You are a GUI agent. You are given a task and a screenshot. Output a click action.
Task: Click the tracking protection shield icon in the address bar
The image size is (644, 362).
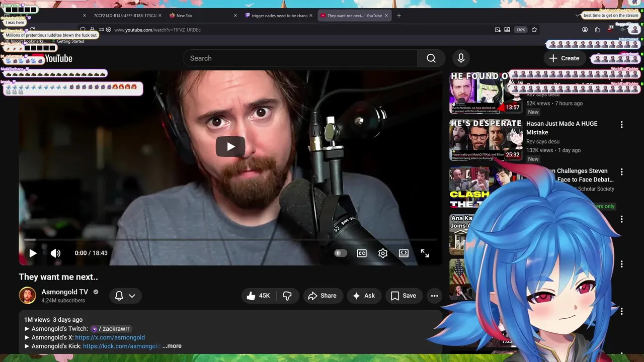point(83,30)
